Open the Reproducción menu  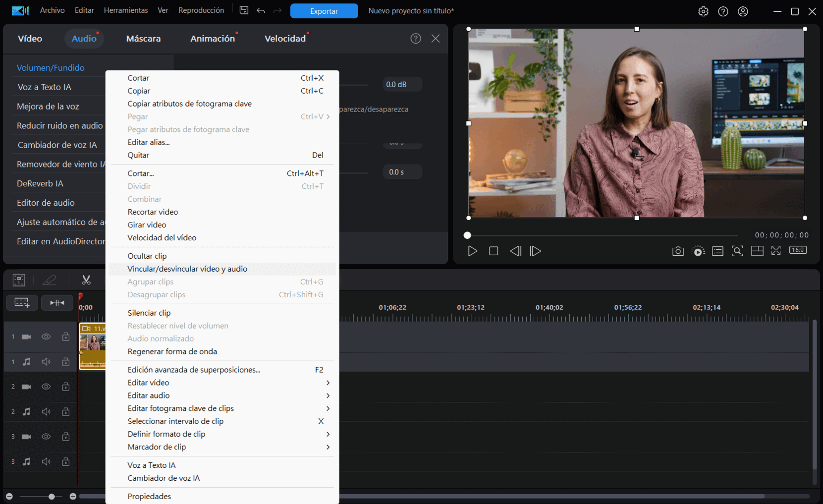(x=201, y=10)
